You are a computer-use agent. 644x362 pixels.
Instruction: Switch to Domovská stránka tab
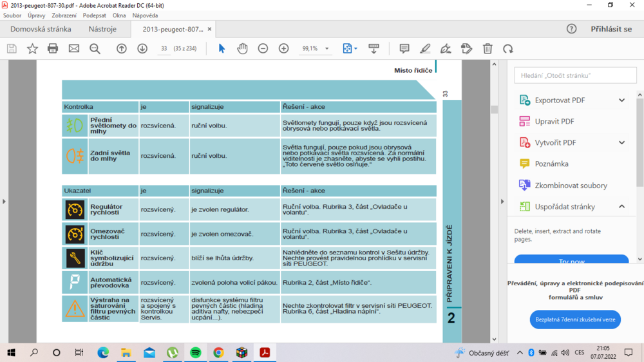coord(41,29)
